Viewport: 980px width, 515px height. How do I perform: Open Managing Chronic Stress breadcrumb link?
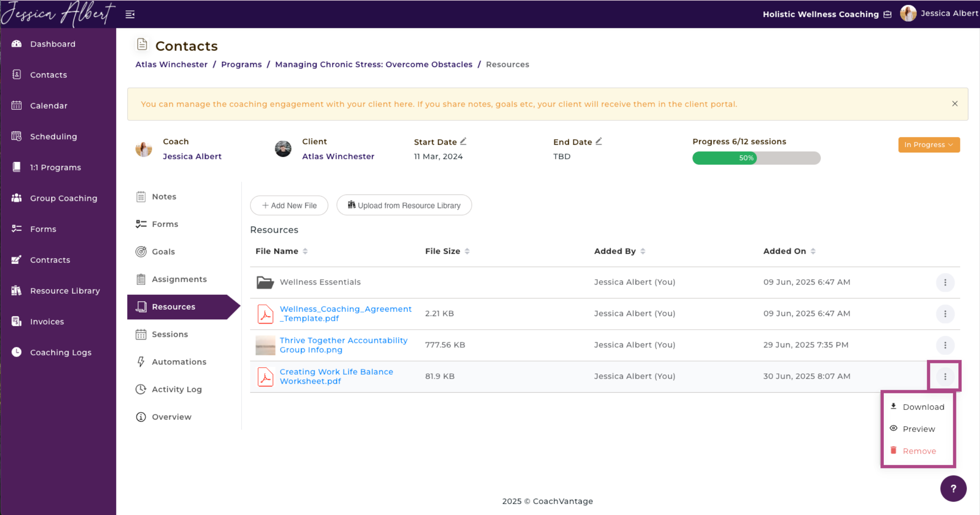click(x=373, y=64)
